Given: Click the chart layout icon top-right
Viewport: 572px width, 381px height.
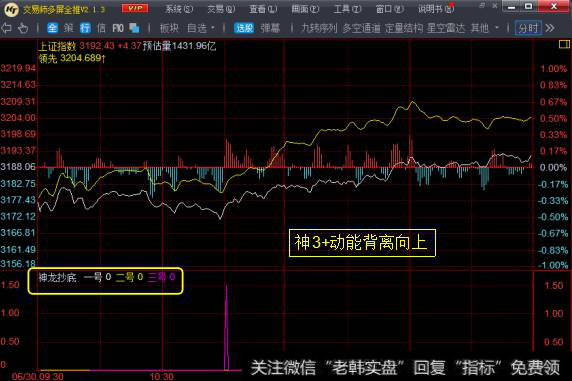Looking at the screenshot, I should (x=564, y=45).
